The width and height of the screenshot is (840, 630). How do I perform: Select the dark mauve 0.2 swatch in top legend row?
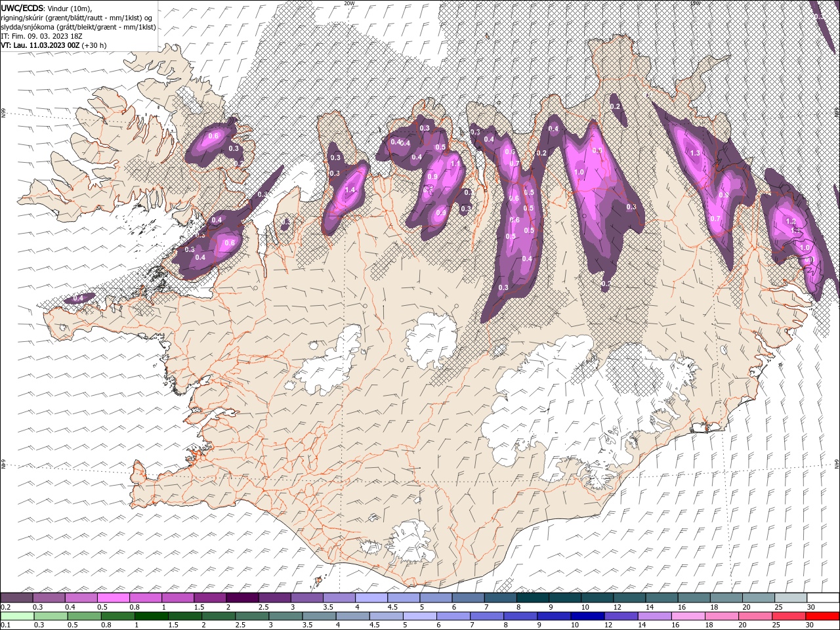[16, 598]
